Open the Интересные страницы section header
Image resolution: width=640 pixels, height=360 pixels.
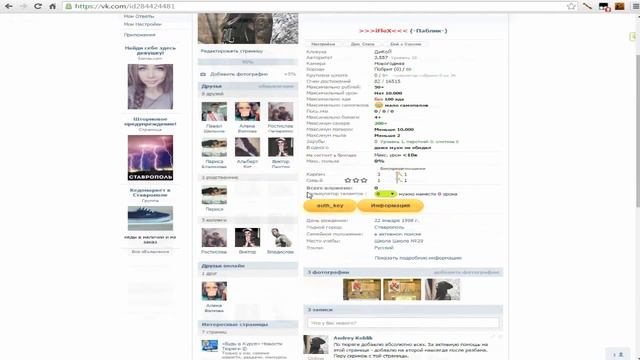[x=248, y=324]
